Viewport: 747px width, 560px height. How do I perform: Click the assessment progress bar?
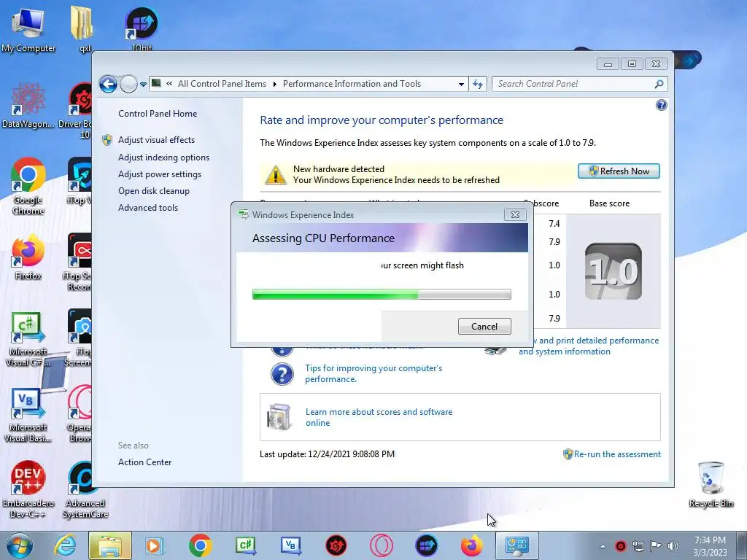pos(382,295)
